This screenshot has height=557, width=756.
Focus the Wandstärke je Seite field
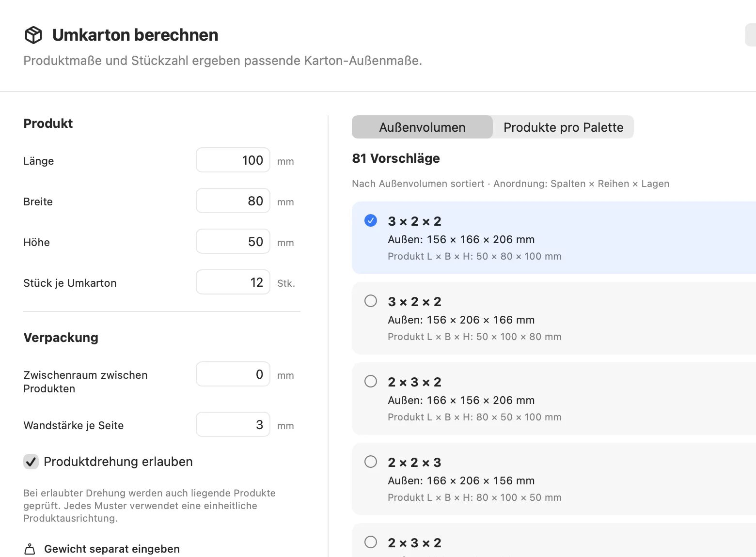pyautogui.click(x=233, y=424)
